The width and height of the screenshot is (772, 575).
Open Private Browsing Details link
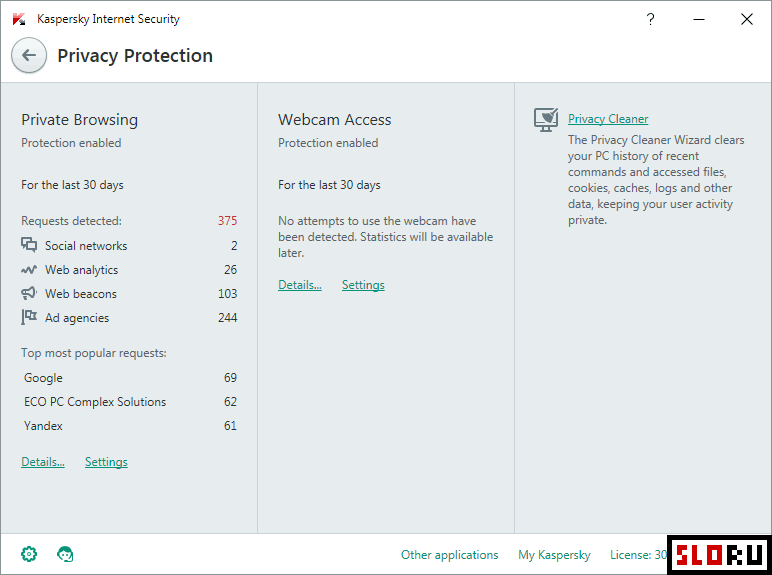(43, 462)
